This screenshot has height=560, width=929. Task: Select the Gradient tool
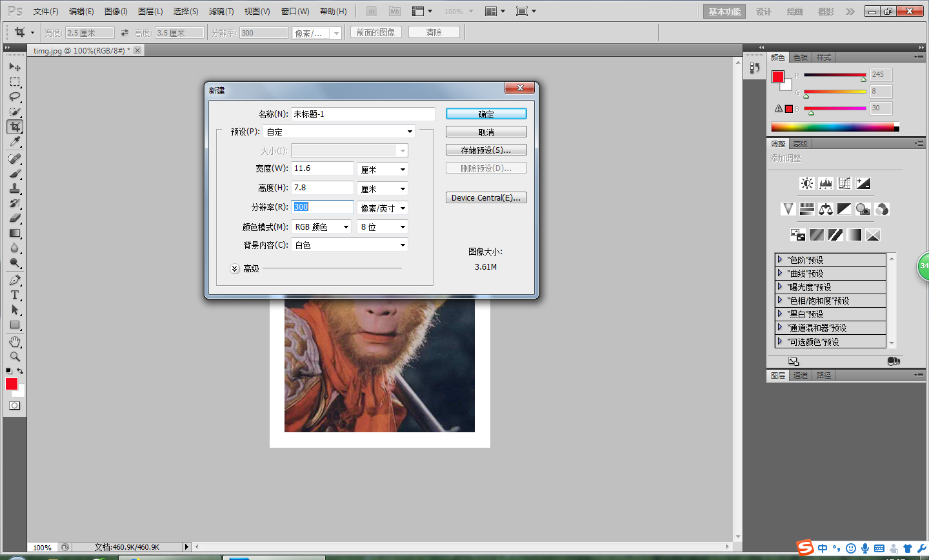point(15,233)
